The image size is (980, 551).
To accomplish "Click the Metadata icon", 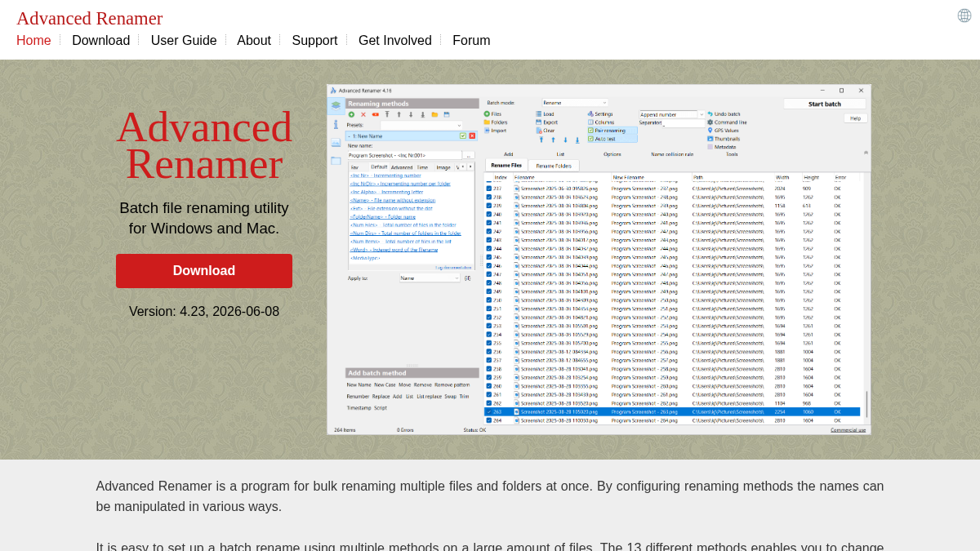I will (710, 146).
